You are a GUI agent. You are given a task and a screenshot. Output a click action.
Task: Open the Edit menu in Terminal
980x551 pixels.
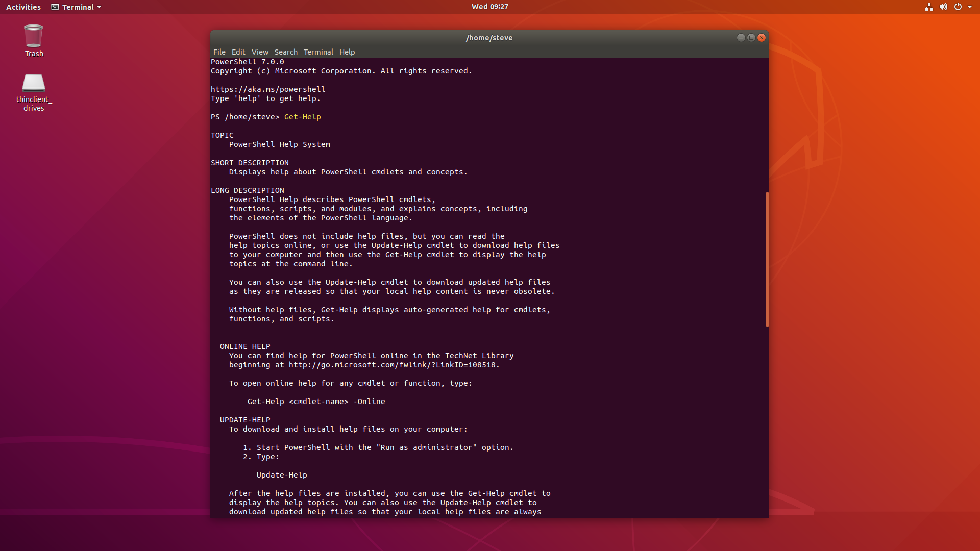(238, 52)
